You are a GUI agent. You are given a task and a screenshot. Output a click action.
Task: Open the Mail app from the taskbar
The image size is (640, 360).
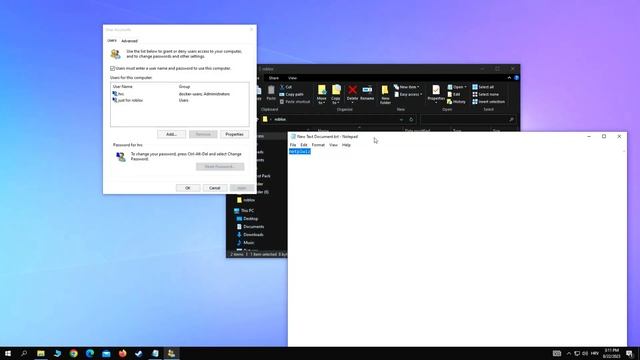(x=106, y=353)
